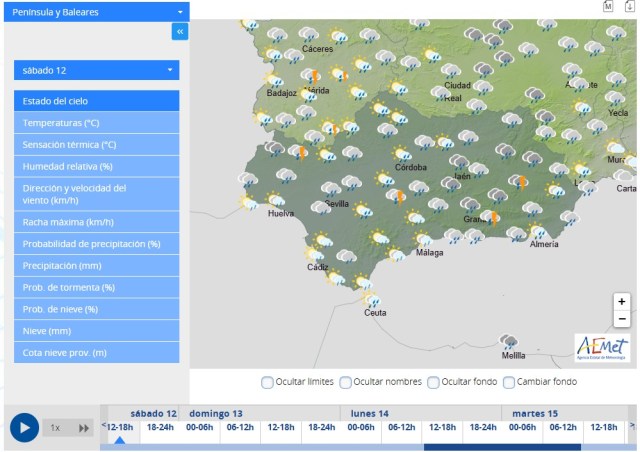Image resolution: width=640 pixels, height=452 pixels.
Task: Show Racha máxima (km/h) layer
Action: click(x=97, y=222)
